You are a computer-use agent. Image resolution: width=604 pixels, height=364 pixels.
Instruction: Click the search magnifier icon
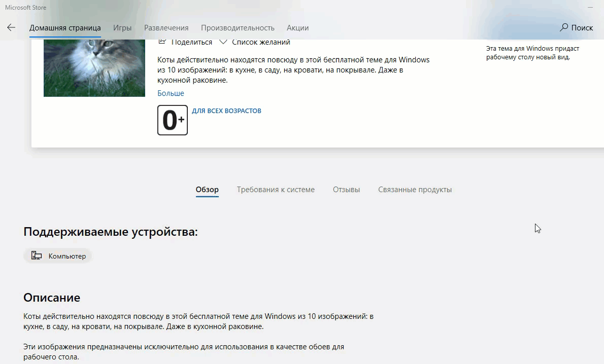(x=564, y=27)
